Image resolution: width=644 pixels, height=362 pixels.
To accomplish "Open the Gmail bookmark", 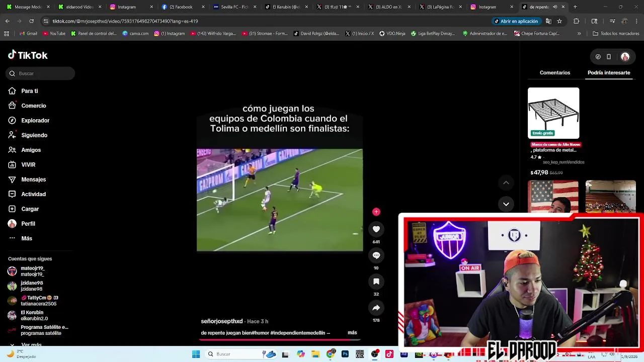I will click(x=28, y=34).
